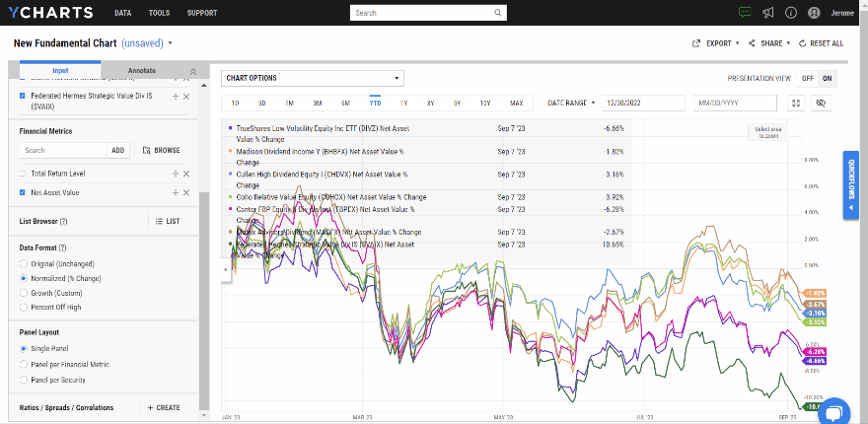Select Panel per Financial Metric layout
This screenshot has height=424, width=868.
pyautogui.click(x=24, y=364)
